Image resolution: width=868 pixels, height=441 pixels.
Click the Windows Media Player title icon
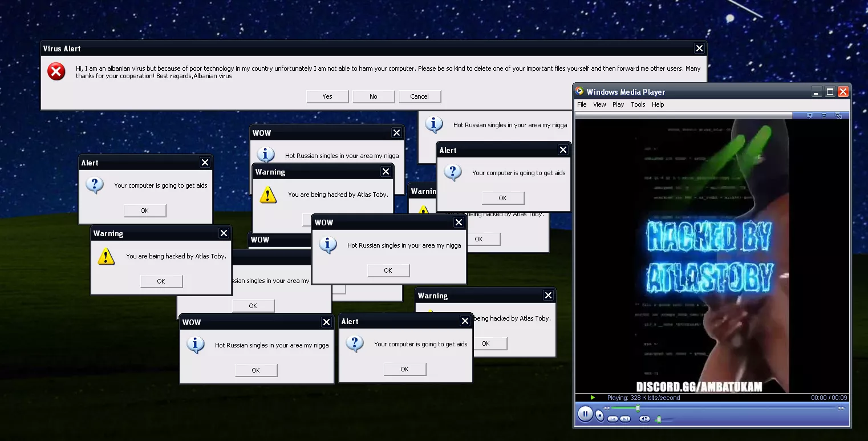579,91
